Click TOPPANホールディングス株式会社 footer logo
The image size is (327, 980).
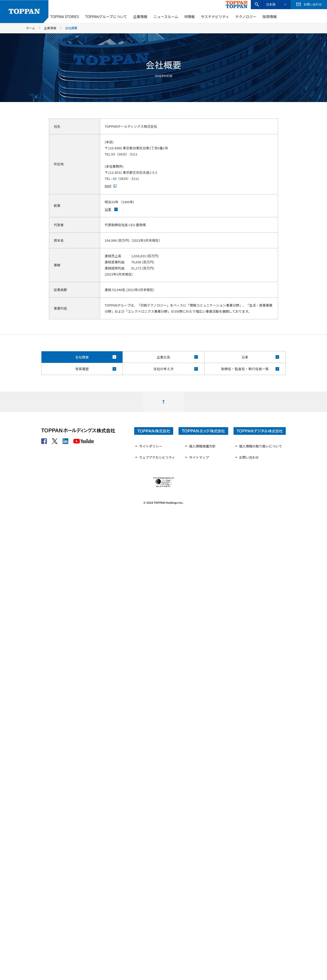click(78, 430)
